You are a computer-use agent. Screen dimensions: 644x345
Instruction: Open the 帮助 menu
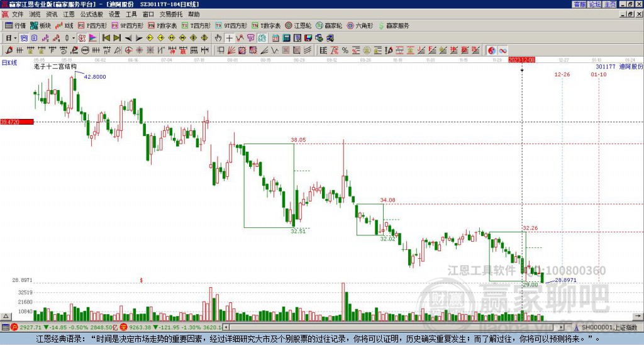click(x=194, y=14)
